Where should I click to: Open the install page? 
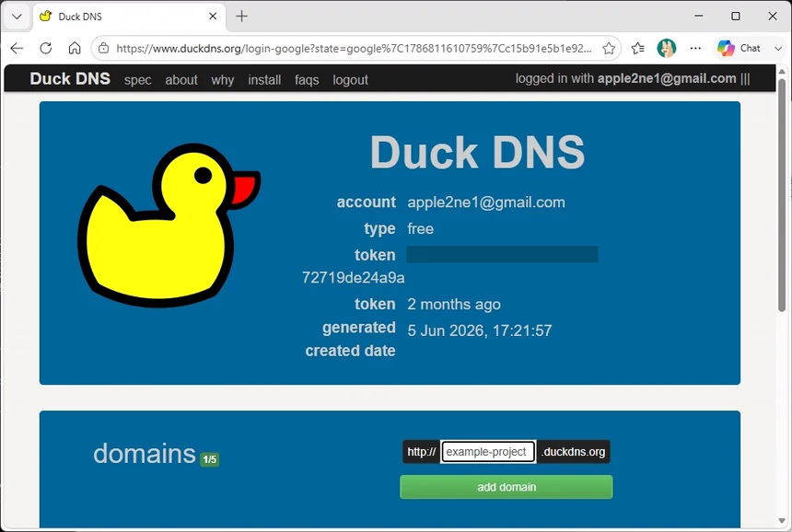(x=264, y=80)
